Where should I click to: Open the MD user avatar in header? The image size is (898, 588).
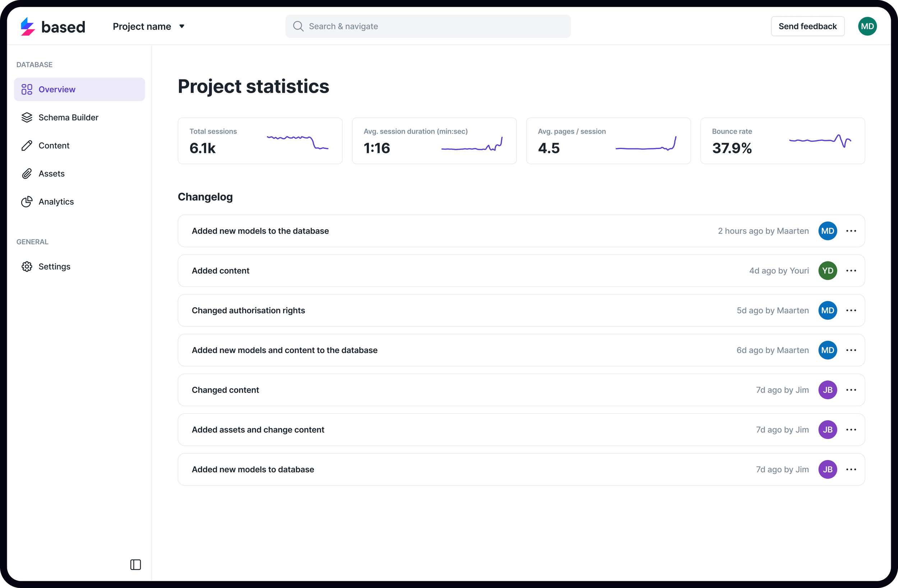pos(867,27)
